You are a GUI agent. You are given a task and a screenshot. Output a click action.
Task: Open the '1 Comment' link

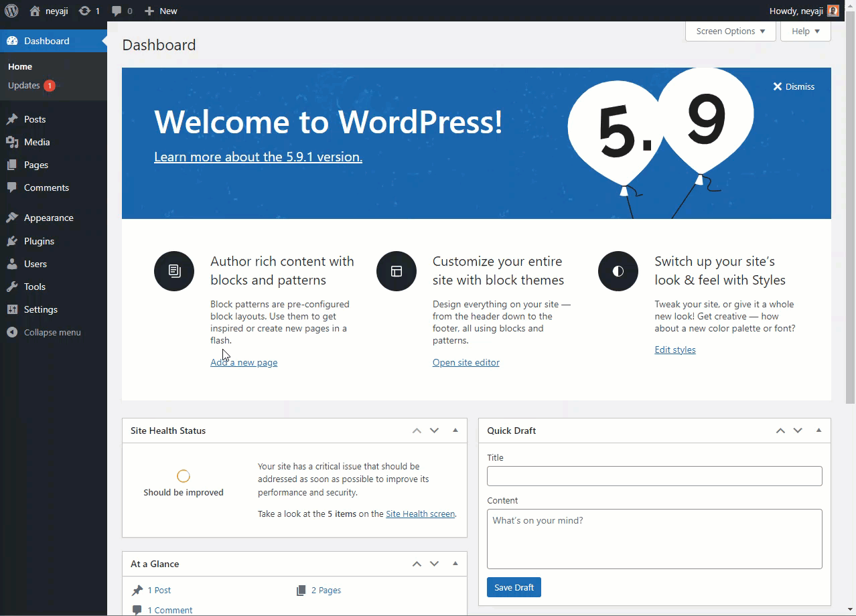170,610
